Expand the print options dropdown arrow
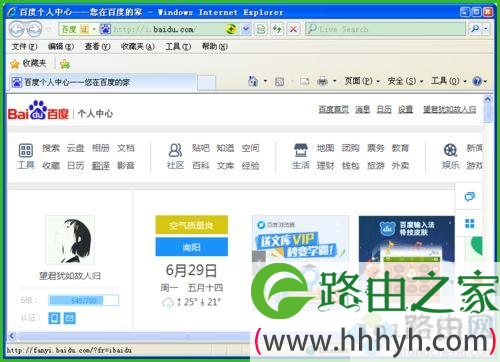 (334, 81)
